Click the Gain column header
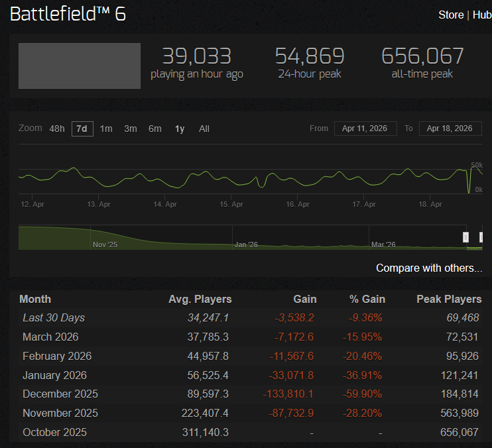 coord(304,299)
